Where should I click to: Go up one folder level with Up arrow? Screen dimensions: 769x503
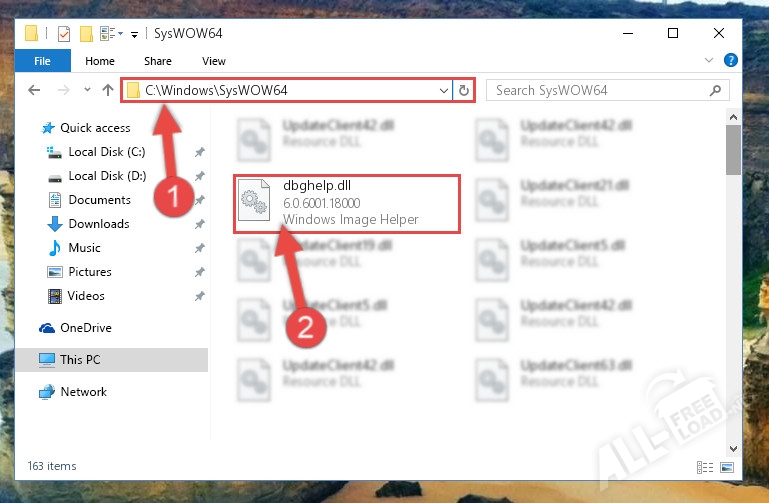[107, 90]
